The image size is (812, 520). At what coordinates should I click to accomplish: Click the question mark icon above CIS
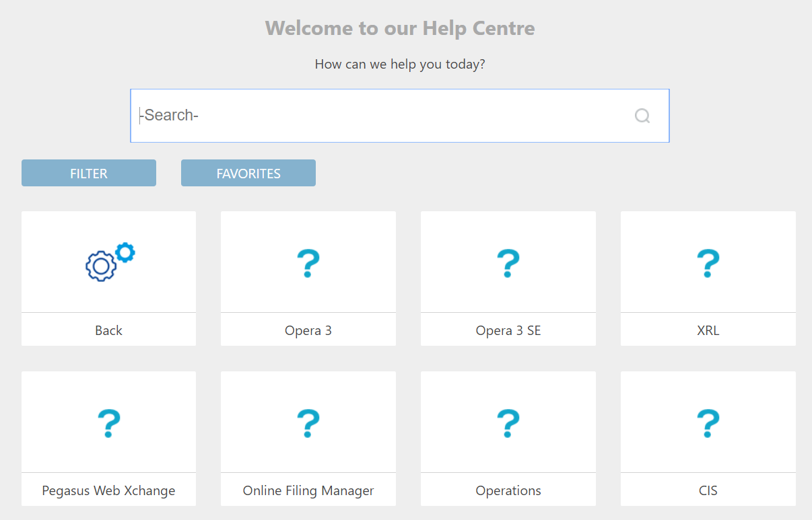point(708,424)
